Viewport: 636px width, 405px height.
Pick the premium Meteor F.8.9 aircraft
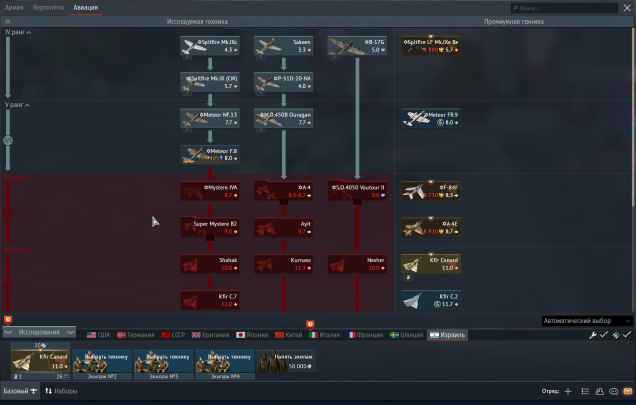click(430, 118)
